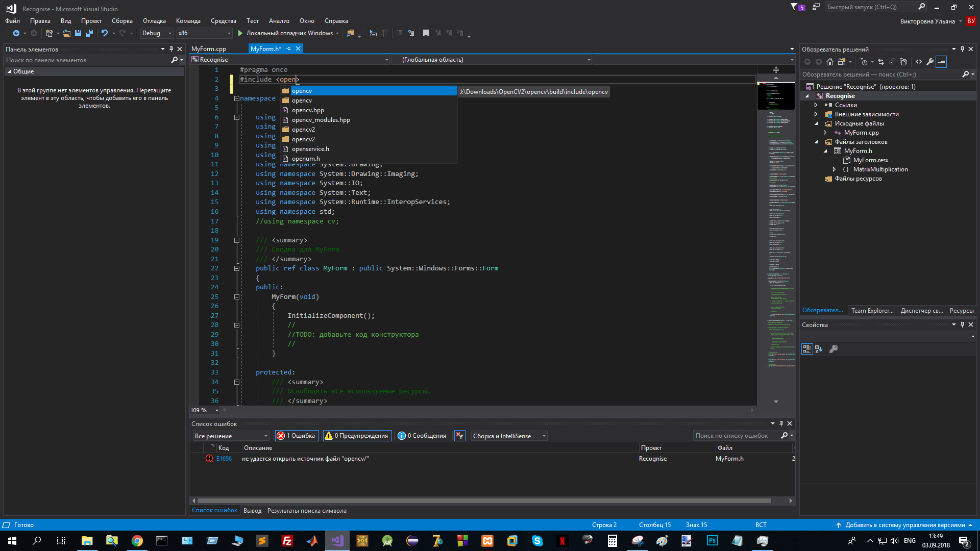
Task: Collapse the 'Исходные файлы' tree node
Action: tap(816, 123)
